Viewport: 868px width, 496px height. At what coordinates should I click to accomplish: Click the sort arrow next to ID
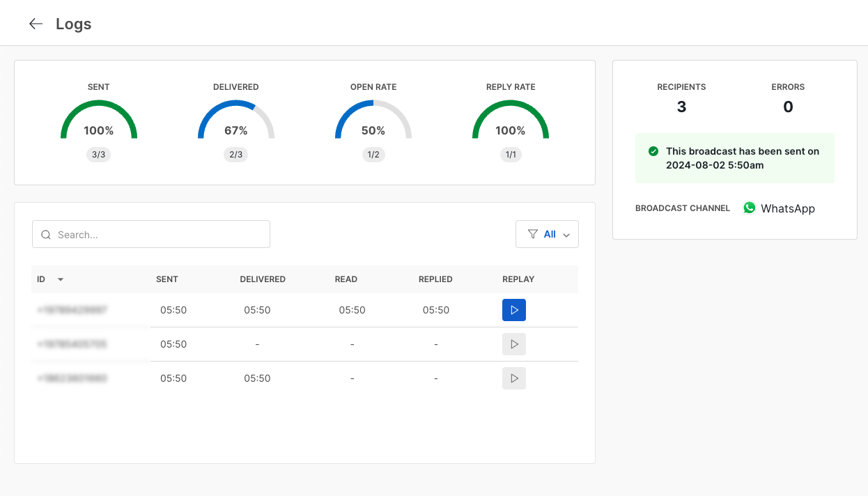pos(61,279)
